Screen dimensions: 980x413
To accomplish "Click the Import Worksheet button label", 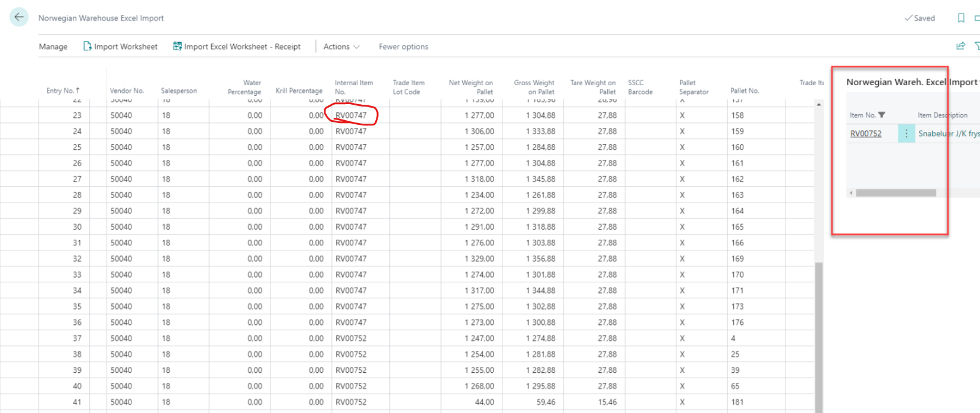I will pyautogui.click(x=125, y=47).
